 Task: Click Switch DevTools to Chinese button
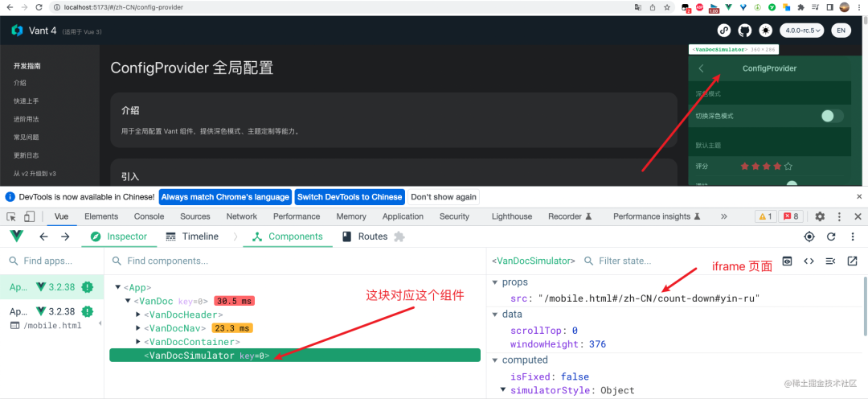pyautogui.click(x=350, y=197)
